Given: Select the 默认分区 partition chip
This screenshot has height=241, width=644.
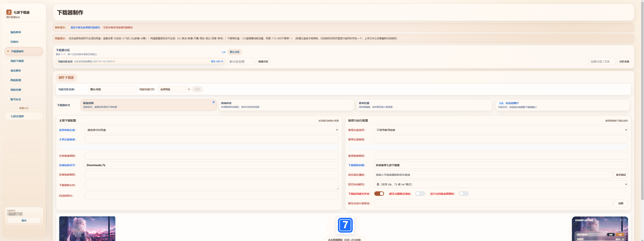Looking at the screenshot, I should (235, 52).
